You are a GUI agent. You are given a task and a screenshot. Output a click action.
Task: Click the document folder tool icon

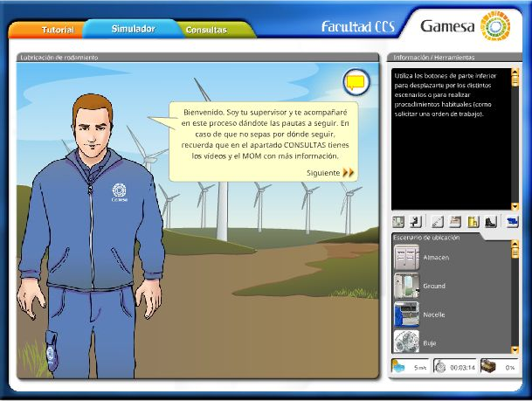click(455, 222)
